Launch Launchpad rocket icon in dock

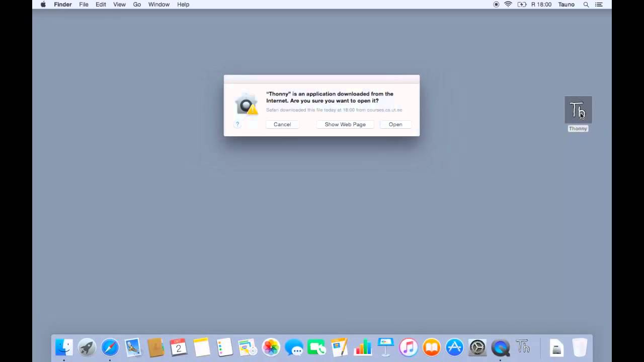(87, 347)
